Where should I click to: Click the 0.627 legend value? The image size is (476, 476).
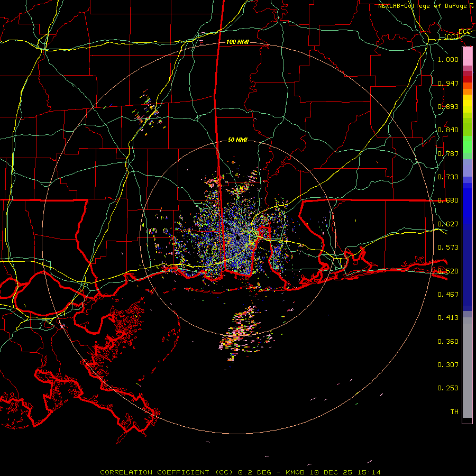pyautogui.click(x=448, y=224)
